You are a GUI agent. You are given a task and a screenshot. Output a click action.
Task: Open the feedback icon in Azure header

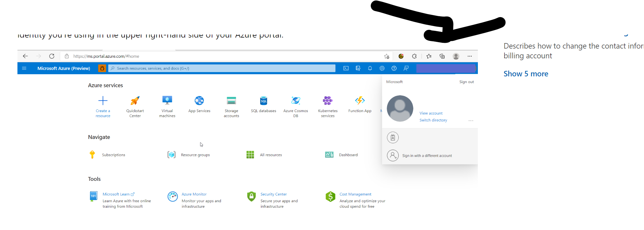click(406, 68)
